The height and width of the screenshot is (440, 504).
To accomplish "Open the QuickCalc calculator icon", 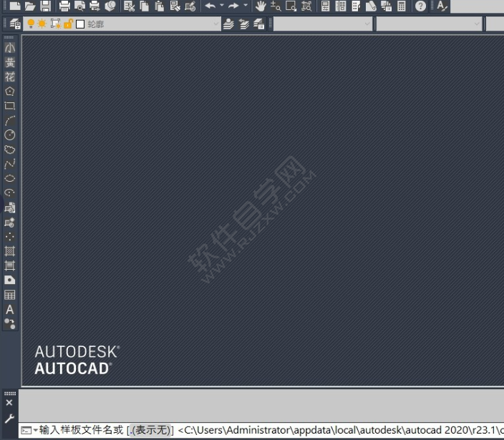I will [402, 6].
